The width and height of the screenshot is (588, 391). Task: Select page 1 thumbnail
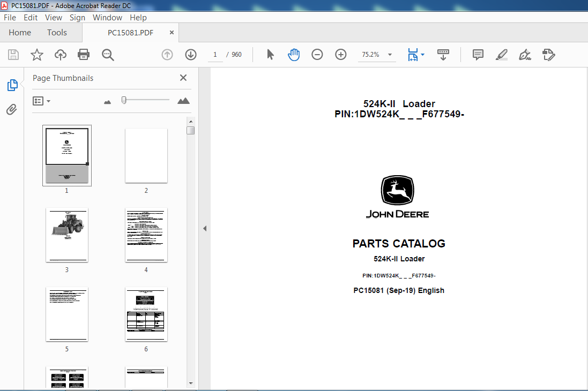pos(67,155)
